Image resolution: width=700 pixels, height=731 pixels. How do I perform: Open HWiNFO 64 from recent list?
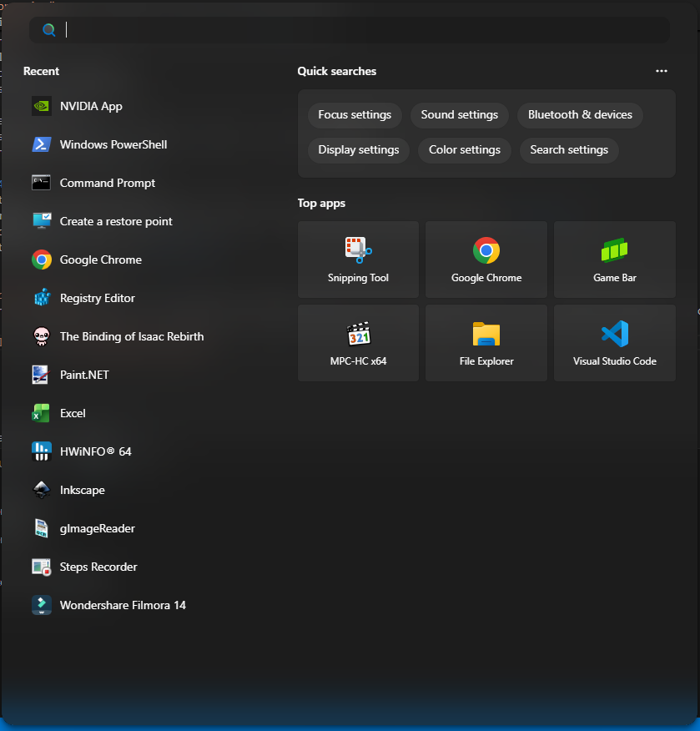95,451
